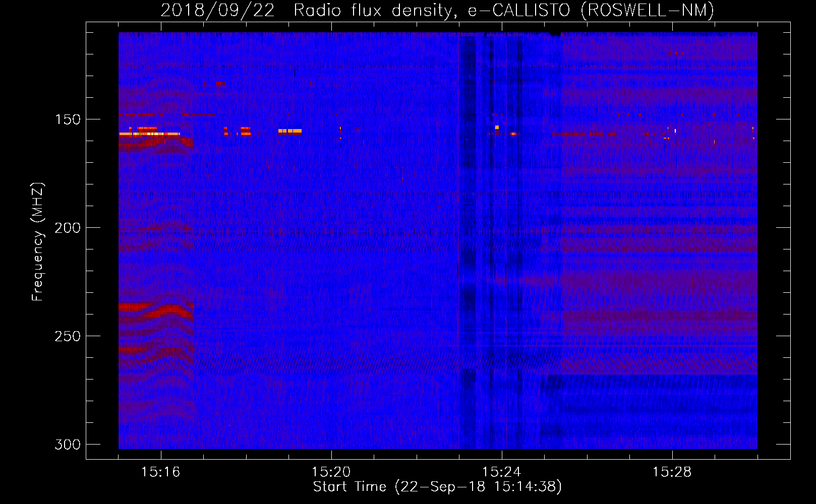The height and width of the screenshot is (504, 816).
Task: Click the 200 frequency tick label
Action: [68, 228]
